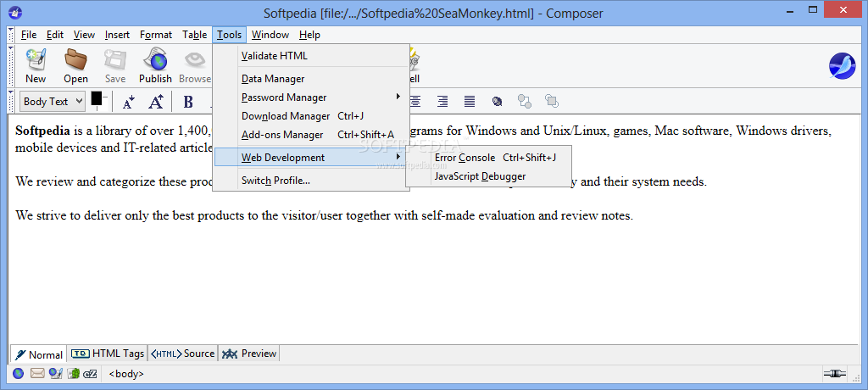Click the justify alignment icon

tap(470, 101)
